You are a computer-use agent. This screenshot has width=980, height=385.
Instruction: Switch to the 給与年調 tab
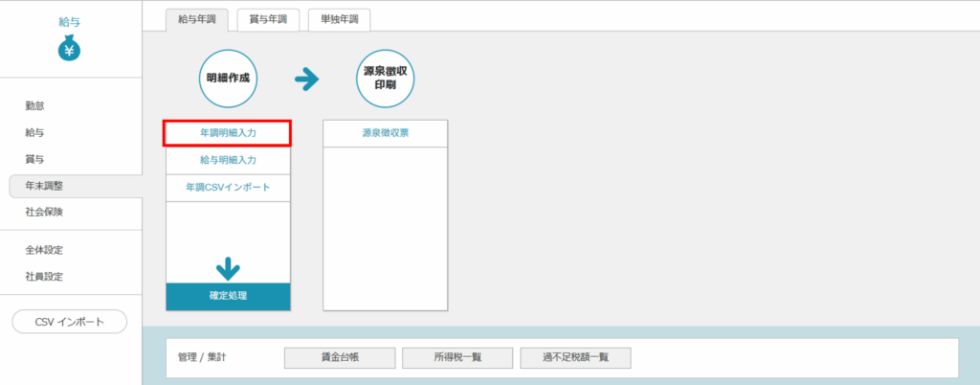click(x=197, y=19)
